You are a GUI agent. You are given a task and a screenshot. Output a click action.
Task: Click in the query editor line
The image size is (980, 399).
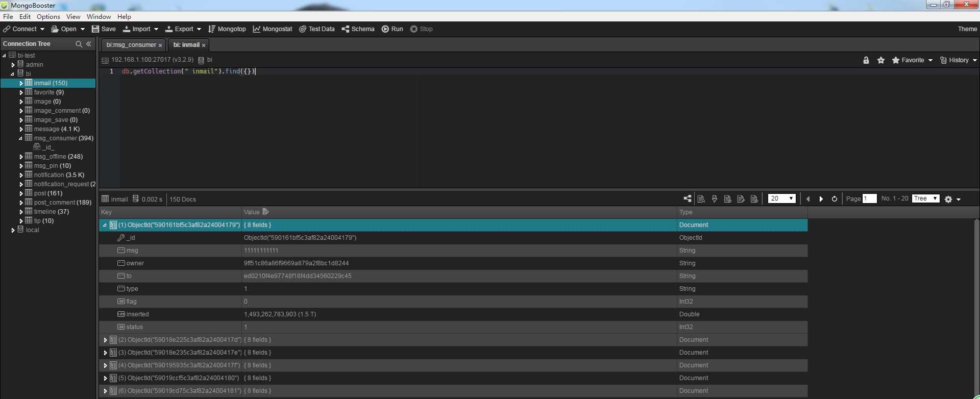549,71
